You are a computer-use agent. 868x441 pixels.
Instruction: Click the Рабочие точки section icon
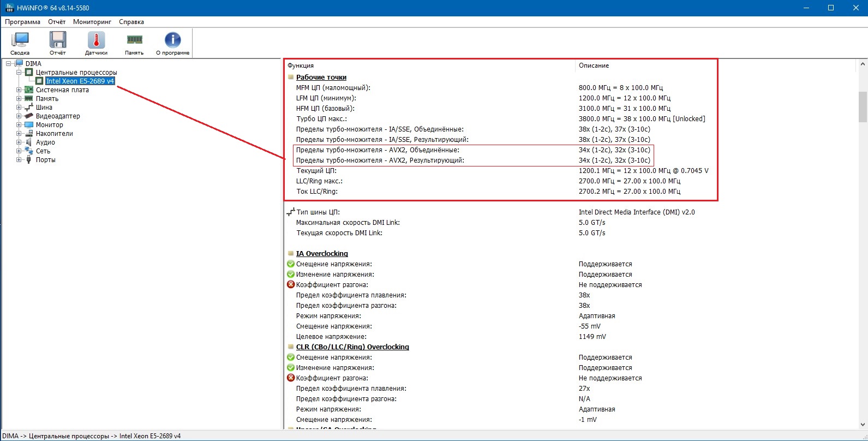(291, 78)
